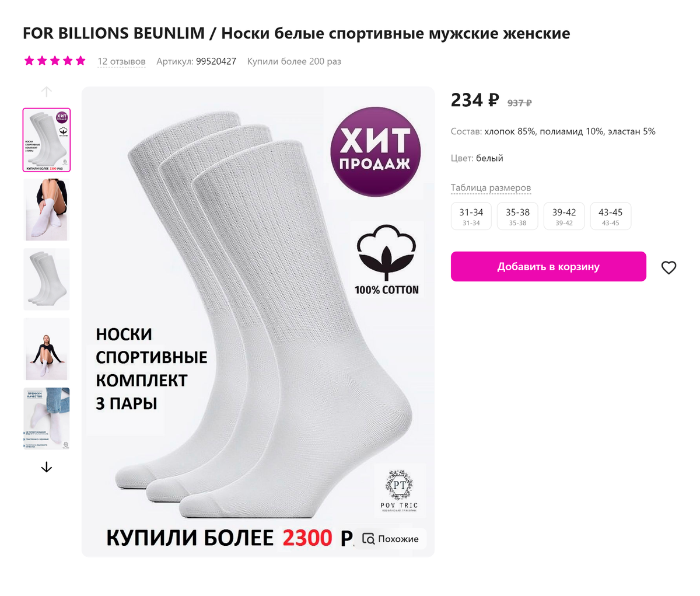Click the down arrow below the thumbnails
Screen dimensions: 700x596
click(x=47, y=467)
